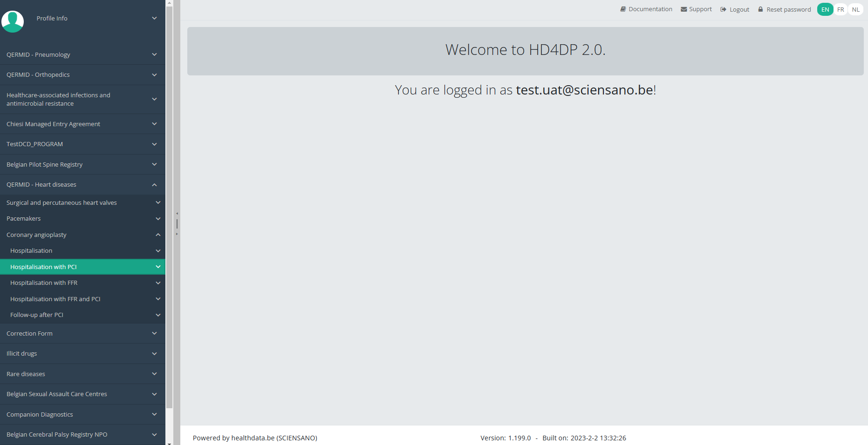
Task: Open the Rare diseases section
Action: (x=26, y=374)
